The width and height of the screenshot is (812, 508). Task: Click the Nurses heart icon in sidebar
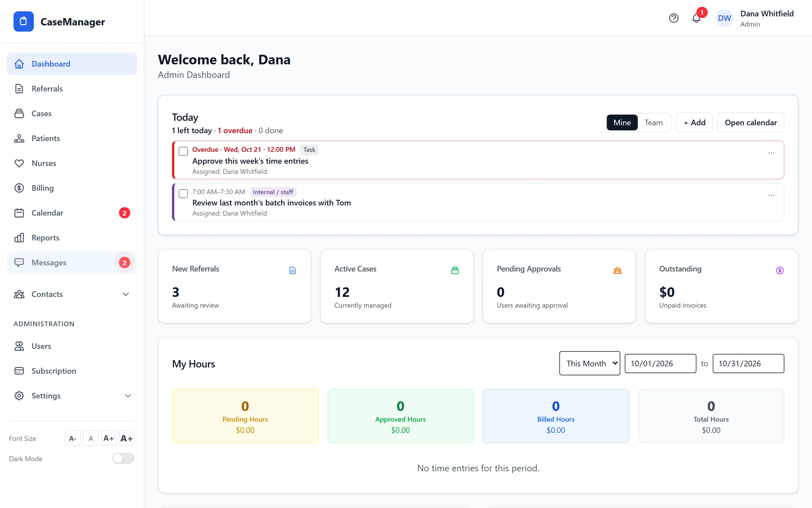(x=19, y=163)
